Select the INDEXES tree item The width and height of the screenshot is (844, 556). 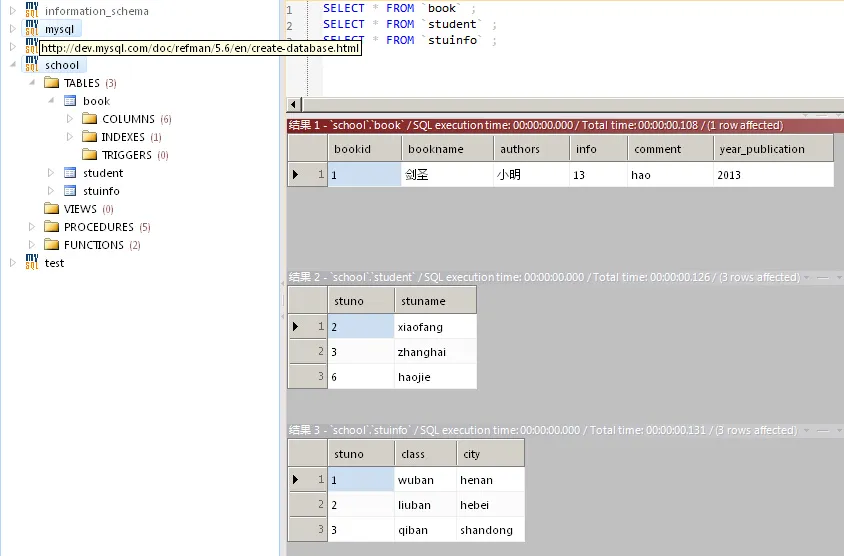coord(122,137)
